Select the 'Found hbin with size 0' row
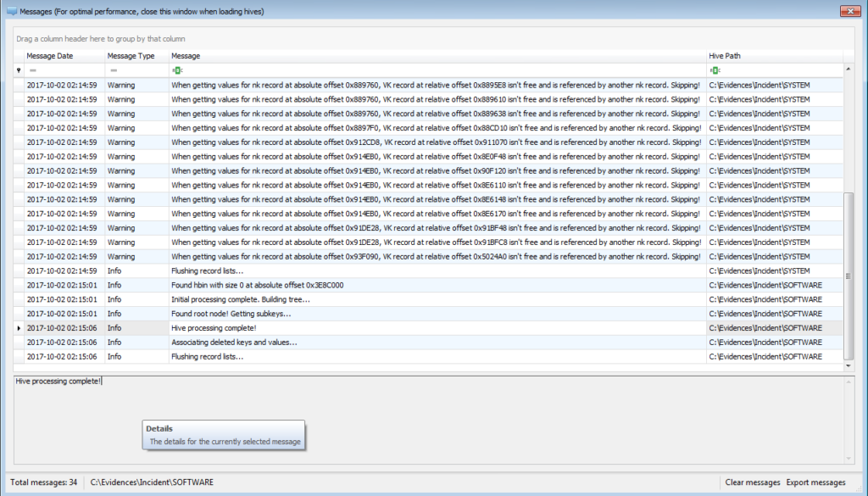The height and width of the screenshot is (496, 868). 339,285
